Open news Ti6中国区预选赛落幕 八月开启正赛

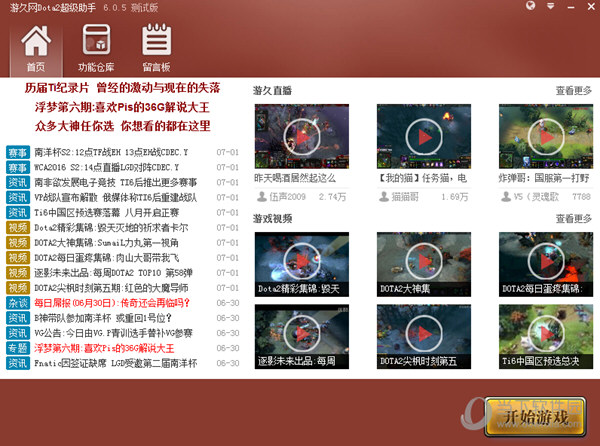click(106, 213)
